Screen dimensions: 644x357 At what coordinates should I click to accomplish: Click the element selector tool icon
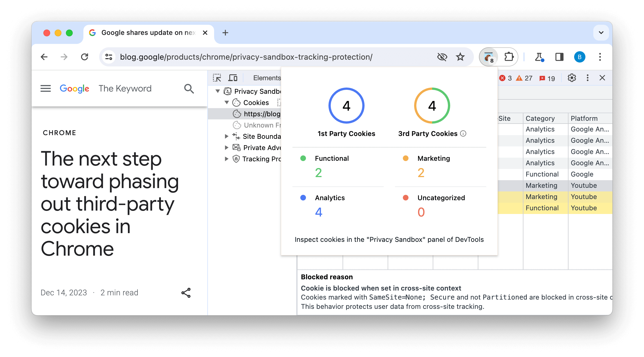[216, 77]
